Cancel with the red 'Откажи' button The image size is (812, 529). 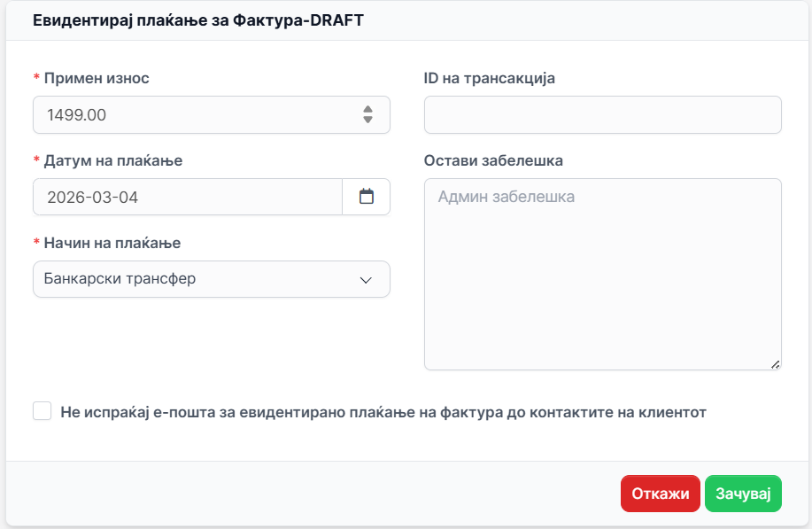[x=661, y=494]
